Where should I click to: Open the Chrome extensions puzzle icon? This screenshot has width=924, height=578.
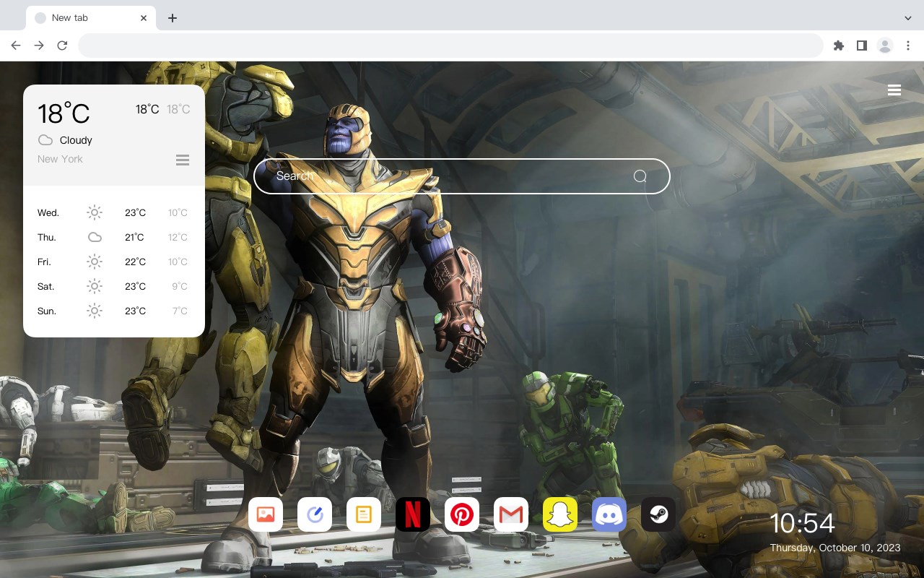(838, 46)
